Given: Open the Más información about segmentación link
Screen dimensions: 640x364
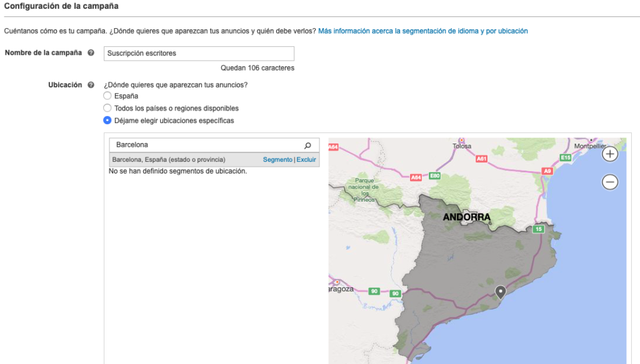Looking at the screenshot, I should pyautogui.click(x=422, y=31).
